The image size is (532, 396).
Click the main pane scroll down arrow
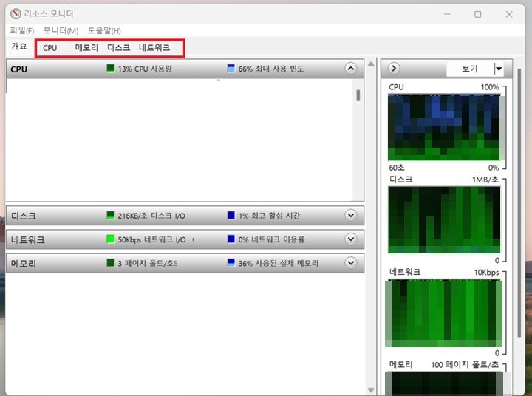pyautogui.click(x=371, y=390)
